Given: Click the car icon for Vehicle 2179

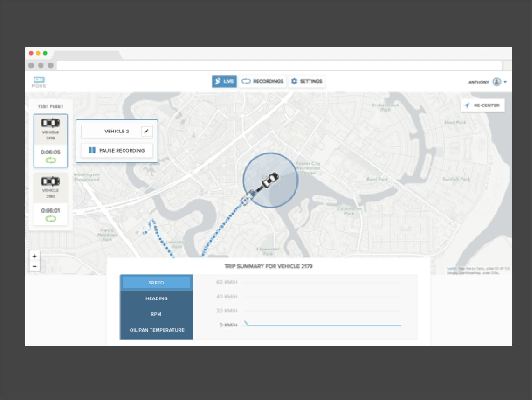Looking at the screenshot, I should 50,123.
